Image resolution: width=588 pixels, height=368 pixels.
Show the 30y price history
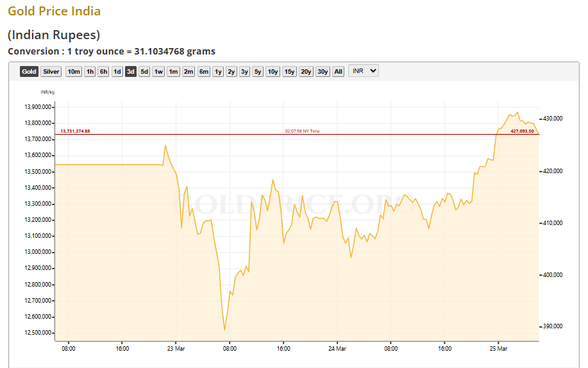(323, 71)
